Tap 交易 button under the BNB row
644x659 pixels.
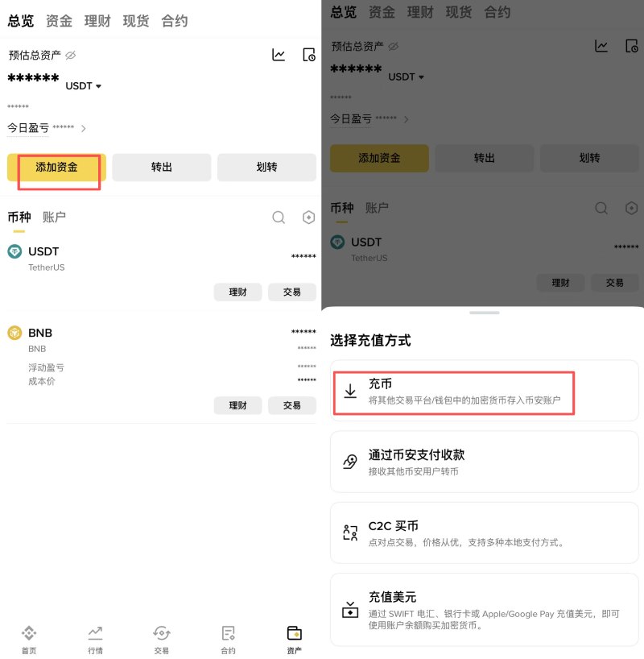point(292,405)
